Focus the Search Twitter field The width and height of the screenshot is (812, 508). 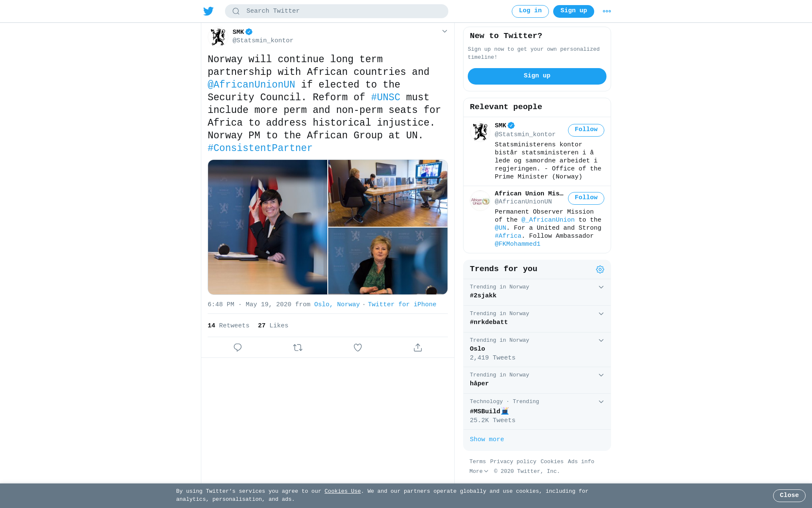336,11
